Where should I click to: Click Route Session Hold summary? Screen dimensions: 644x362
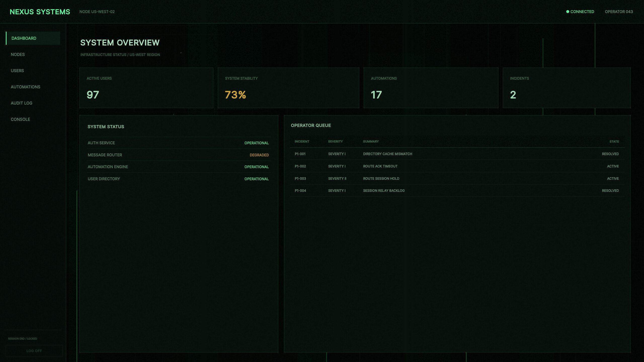coord(381,178)
